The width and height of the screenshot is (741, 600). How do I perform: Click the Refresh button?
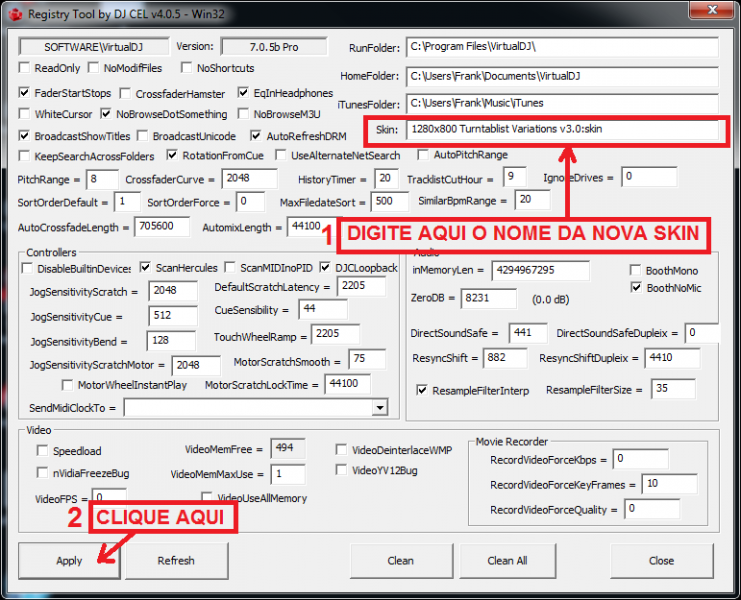click(176, 560)
